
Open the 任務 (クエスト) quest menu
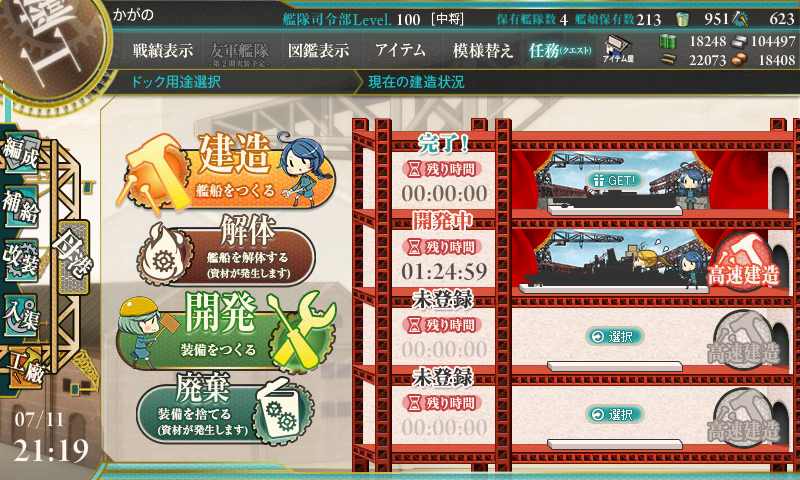tap(560, 50)
